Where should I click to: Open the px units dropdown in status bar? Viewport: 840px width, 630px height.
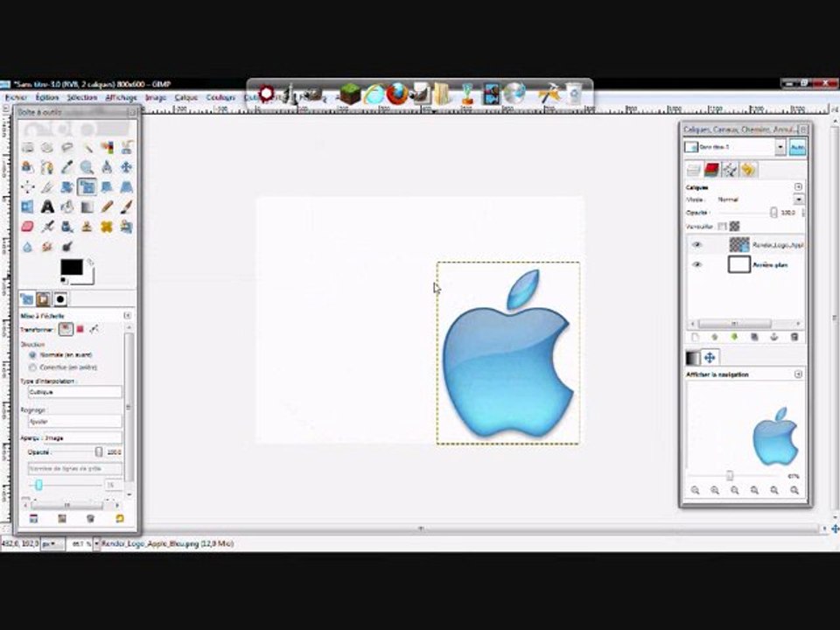coord(52,543)
